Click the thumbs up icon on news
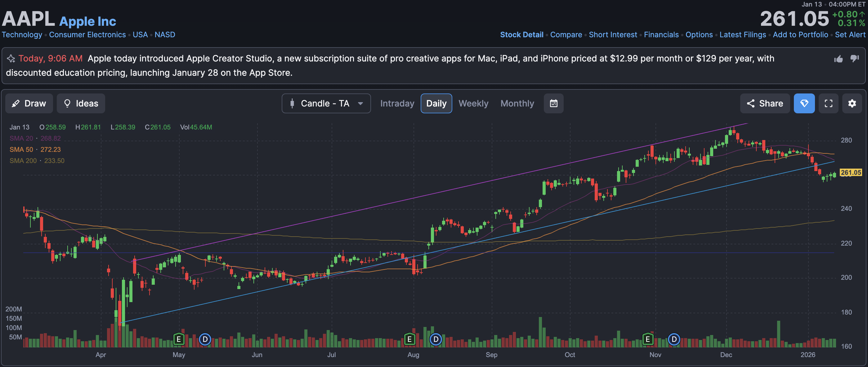The image size is (868, 367). click(838, 59)
